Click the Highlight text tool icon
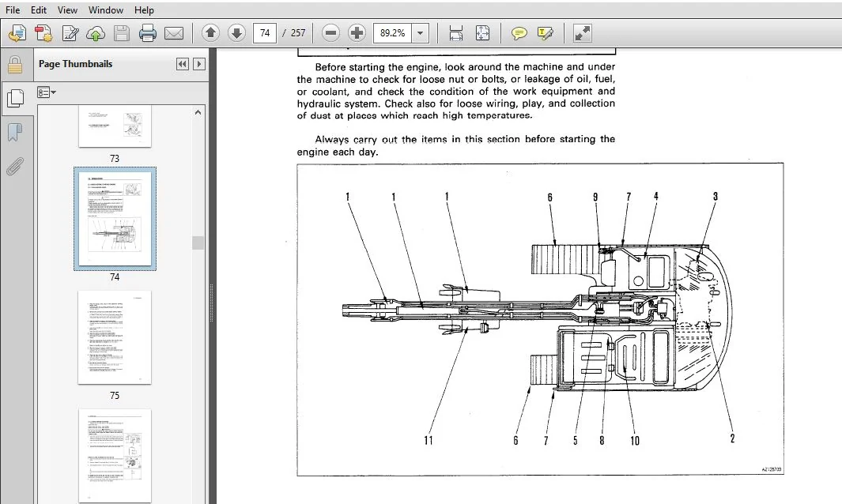Image resolution: width=842 pixels, height=504 pixels. click(x=545, y=34)
